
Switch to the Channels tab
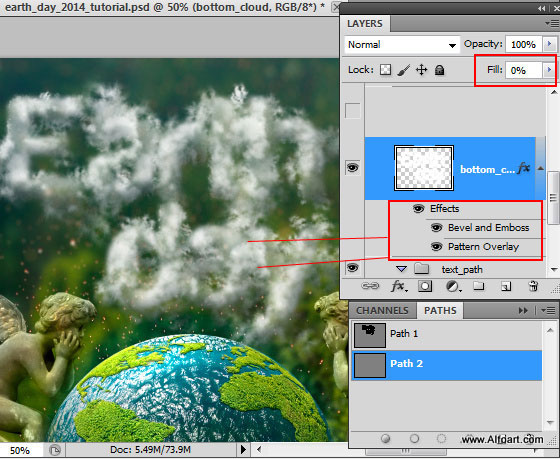click(x=382, y=310)
